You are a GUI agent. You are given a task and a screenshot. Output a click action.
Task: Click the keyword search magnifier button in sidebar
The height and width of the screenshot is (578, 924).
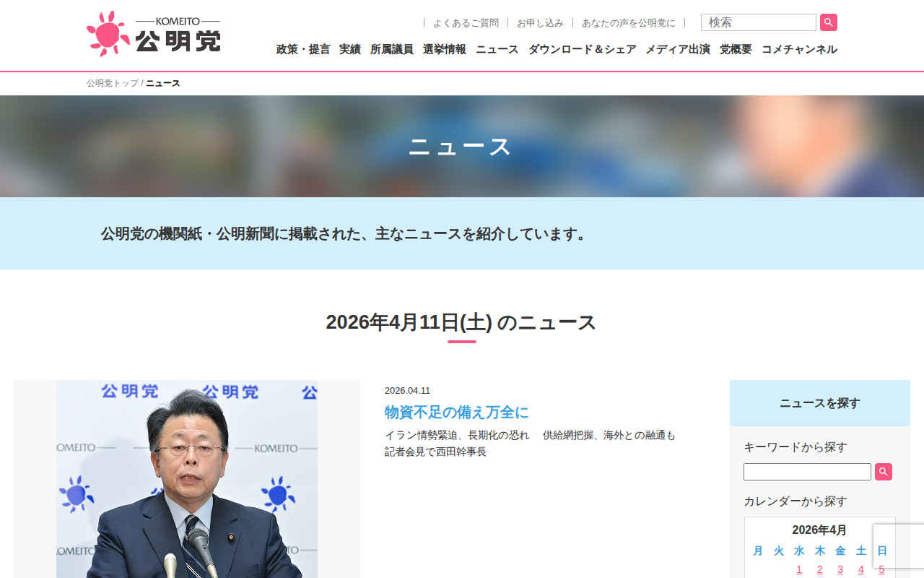point(884,472)
